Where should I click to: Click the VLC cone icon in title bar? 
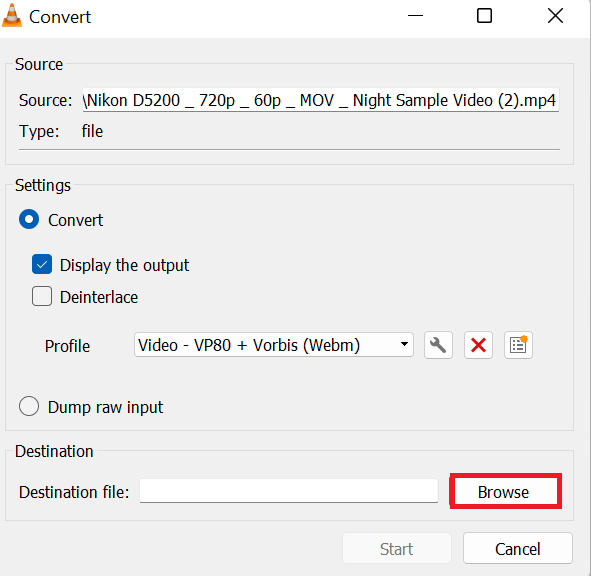tap(12, 16)
